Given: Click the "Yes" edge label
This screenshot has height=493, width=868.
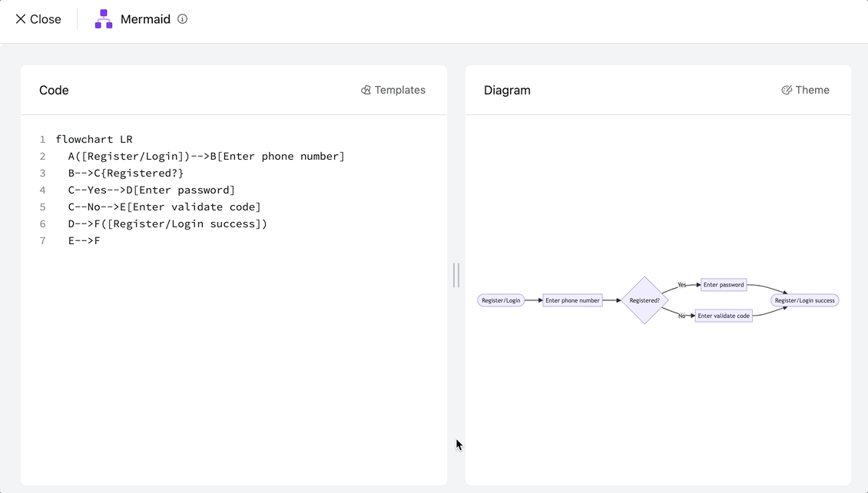Looking at the screenshot, I should click(x=681, y=285).
